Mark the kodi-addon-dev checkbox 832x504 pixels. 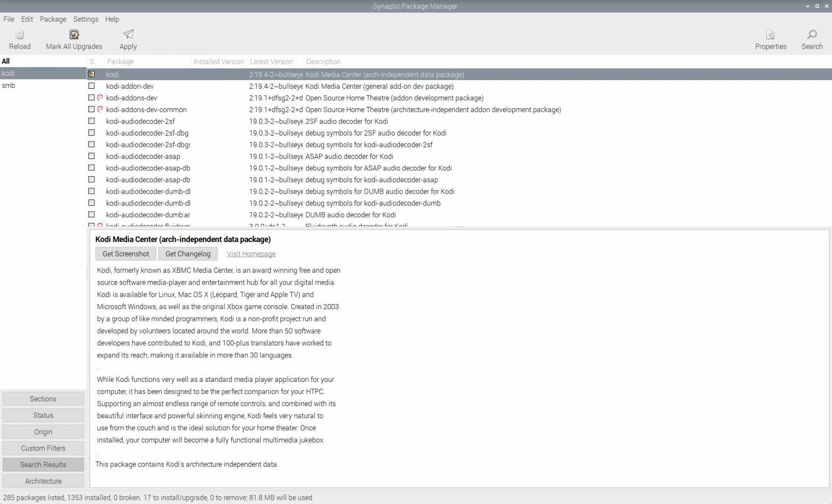[x=92, y=86]
